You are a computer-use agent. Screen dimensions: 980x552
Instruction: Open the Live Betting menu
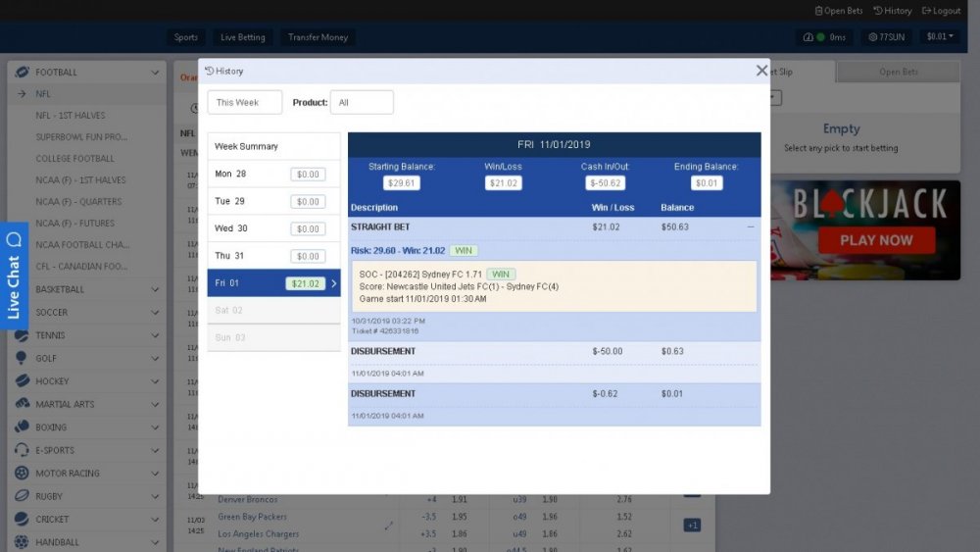pyautogui.click(x=242, y=37)
